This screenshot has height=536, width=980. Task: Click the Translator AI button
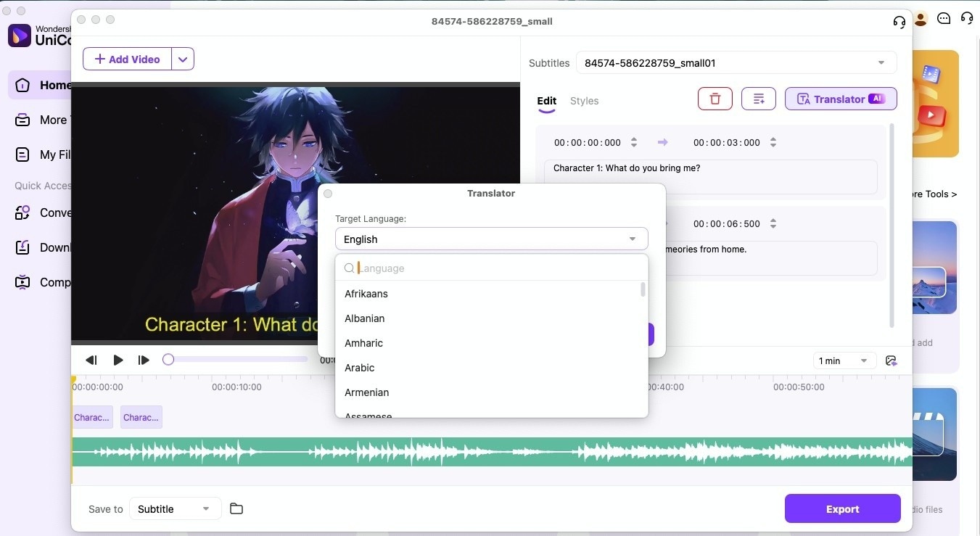click(x=841, y=99)
